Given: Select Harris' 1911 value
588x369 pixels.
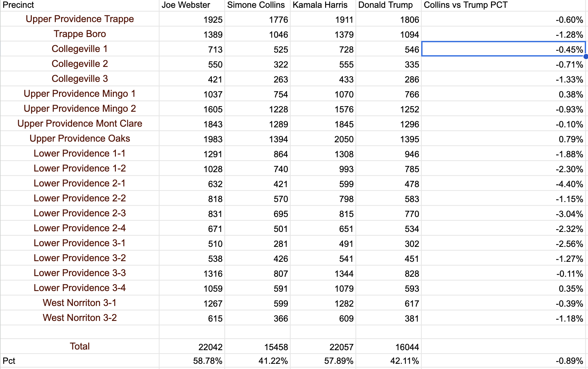Looking at the screenshot, I should [x=323, y=19].
